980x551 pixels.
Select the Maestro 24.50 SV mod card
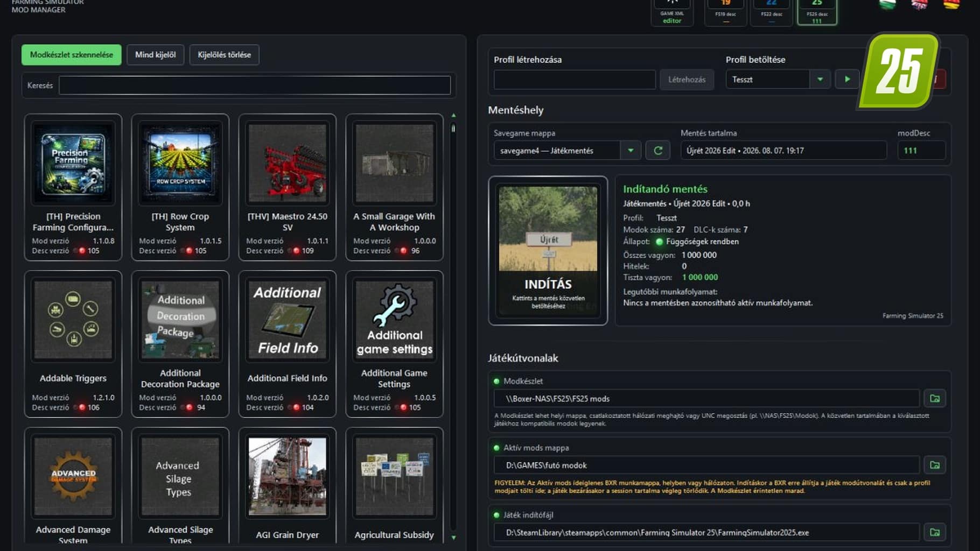click(287, 187)
